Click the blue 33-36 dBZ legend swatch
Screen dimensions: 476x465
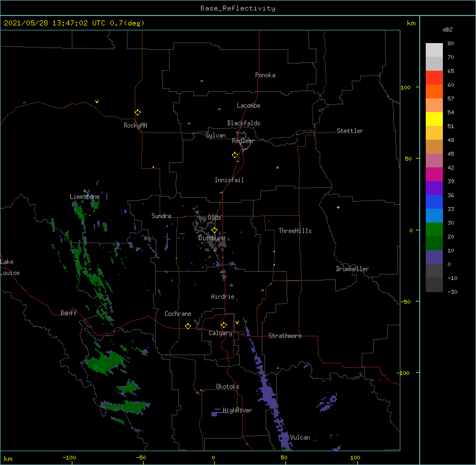tap(434, 202)
